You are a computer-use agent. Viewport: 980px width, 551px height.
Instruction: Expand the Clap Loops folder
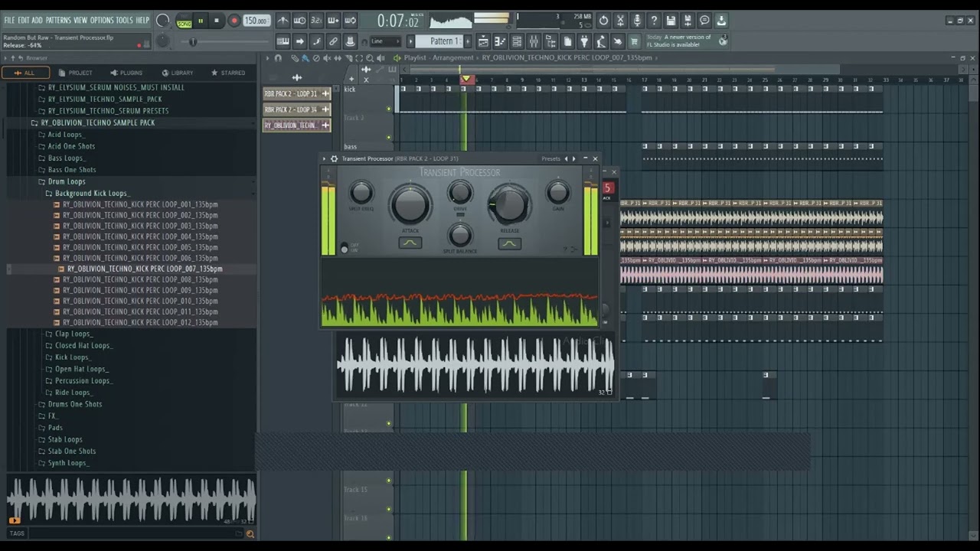tap(73, 334)
